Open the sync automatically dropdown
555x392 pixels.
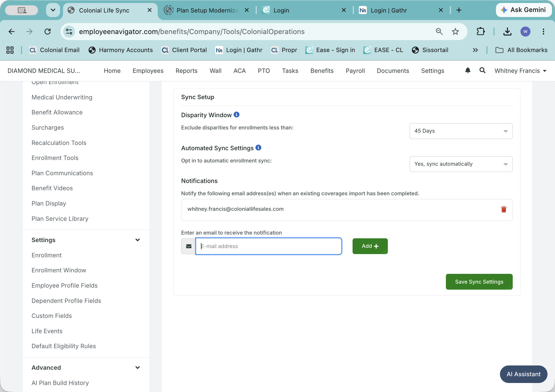pyautogui.click(x=461, y=164)
